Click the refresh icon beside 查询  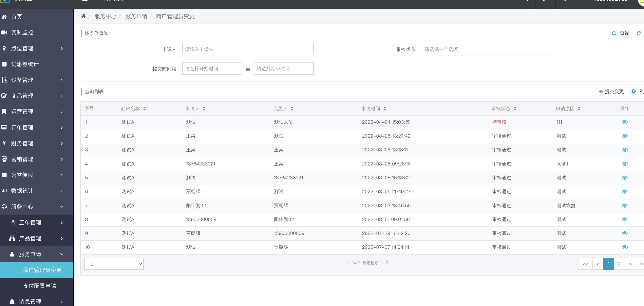click(638, 33)
